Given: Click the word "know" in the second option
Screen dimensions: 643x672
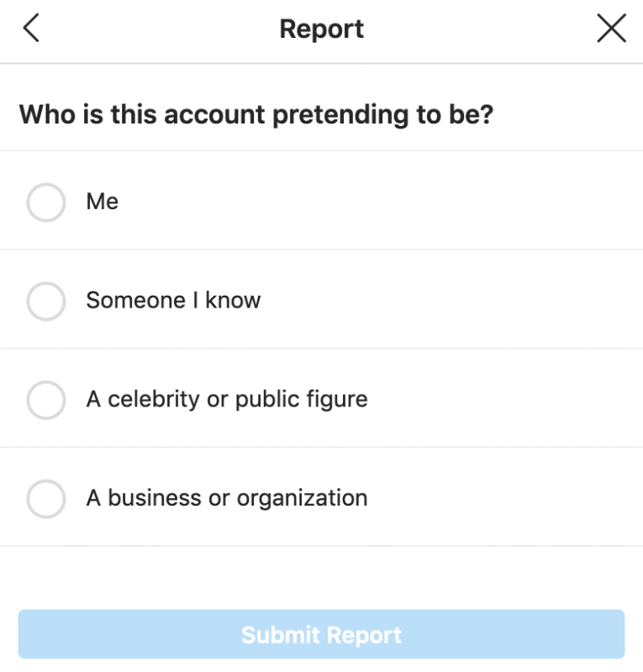Looking at the screenshot, I should [233, 301].
